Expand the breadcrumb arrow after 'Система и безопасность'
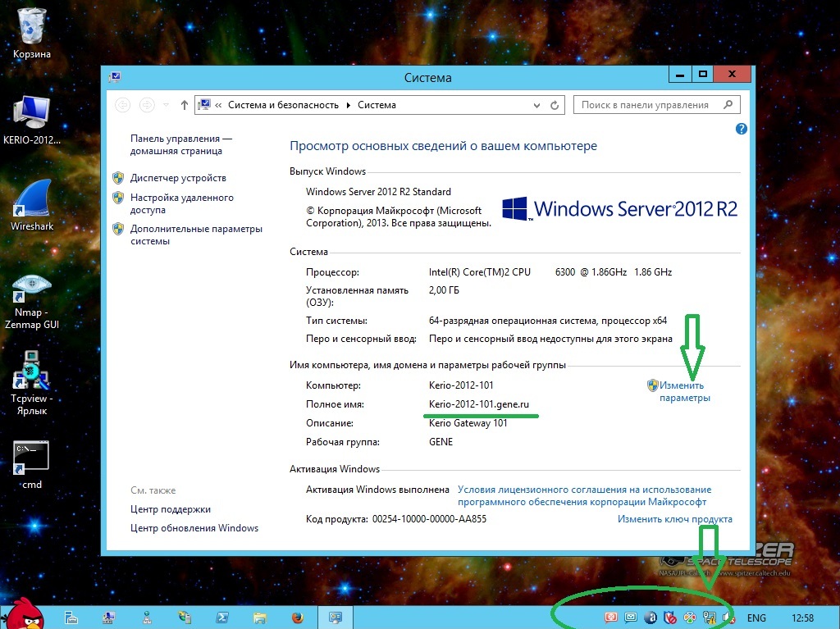This screenshot has height=629, width=840. 348,105
